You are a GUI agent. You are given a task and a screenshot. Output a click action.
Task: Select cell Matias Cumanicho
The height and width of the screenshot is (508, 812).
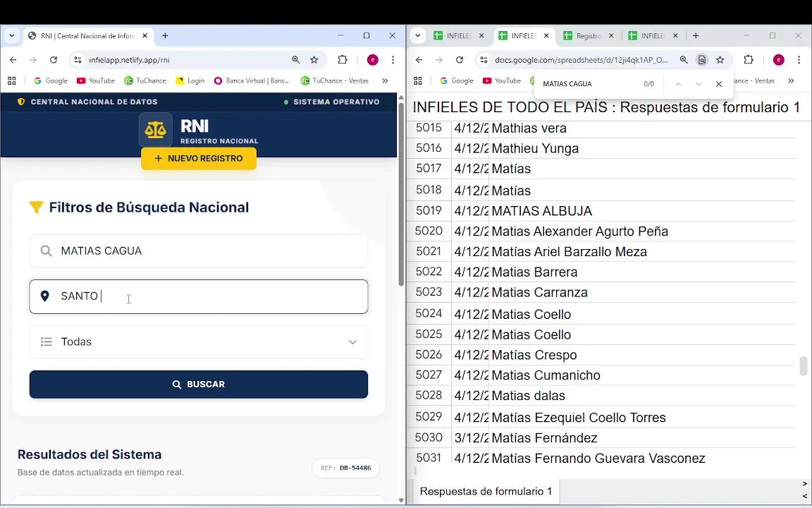coord(641,375)
